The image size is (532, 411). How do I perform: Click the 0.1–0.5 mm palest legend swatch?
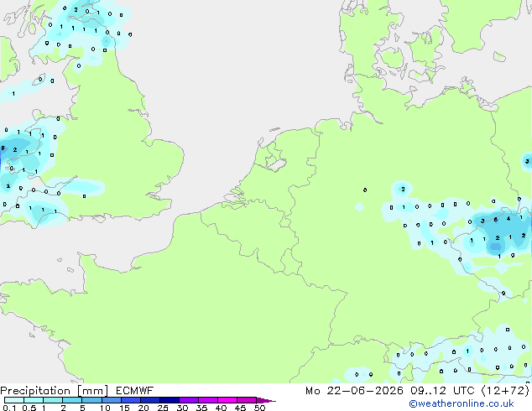tap(14, 400)
